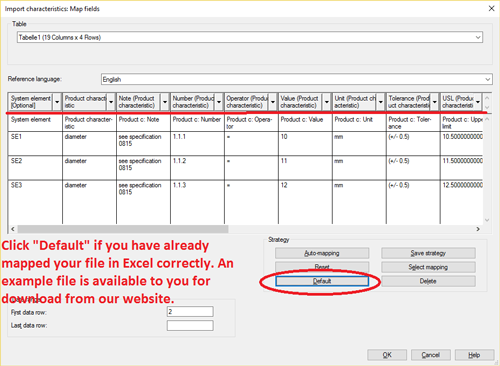Confirm the dialog with OK
Screen dimensions: 500x366
point(387,355)
